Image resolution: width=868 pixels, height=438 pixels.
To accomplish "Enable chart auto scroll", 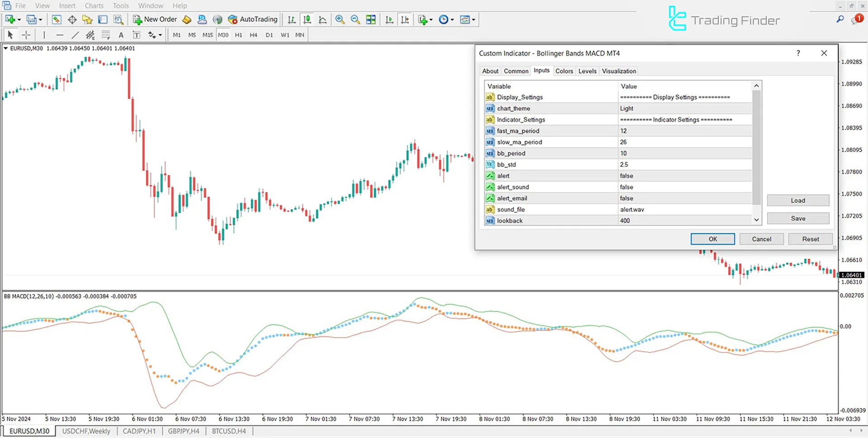I will point(389,19).
